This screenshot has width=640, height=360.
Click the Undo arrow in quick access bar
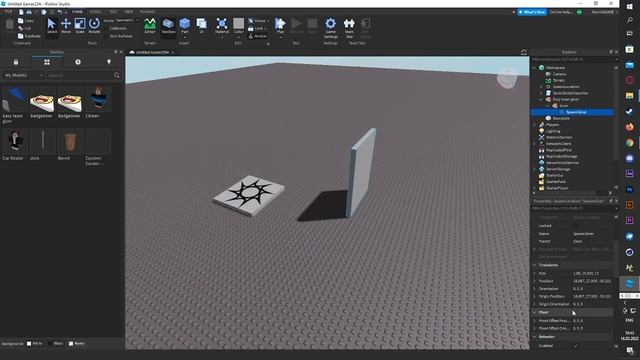[60, 12]
